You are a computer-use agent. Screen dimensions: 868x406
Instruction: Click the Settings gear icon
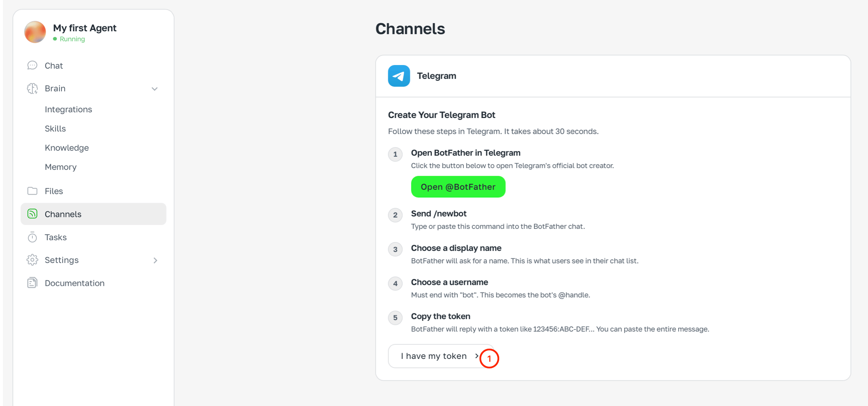point(32,260)
